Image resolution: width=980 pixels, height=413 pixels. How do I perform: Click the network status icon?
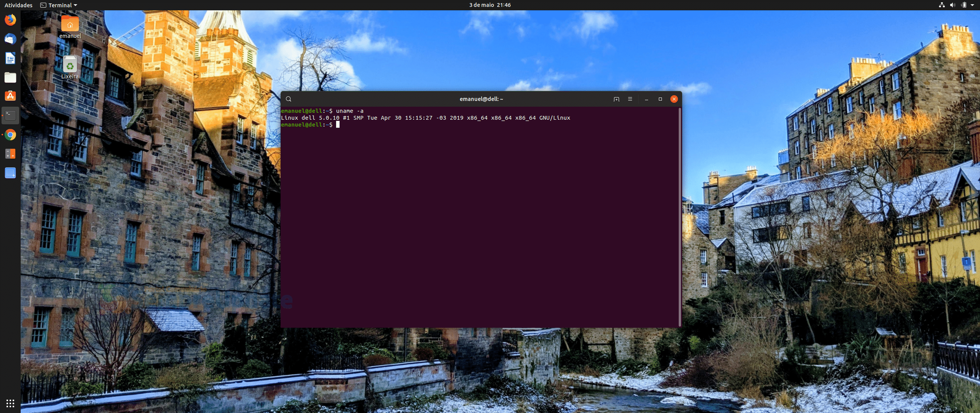[x=942, y=5]
